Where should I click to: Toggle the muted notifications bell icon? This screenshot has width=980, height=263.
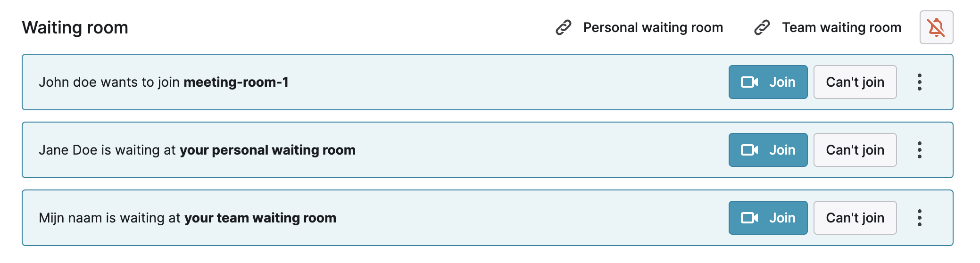pyautogui.click(x=936, y=27)
